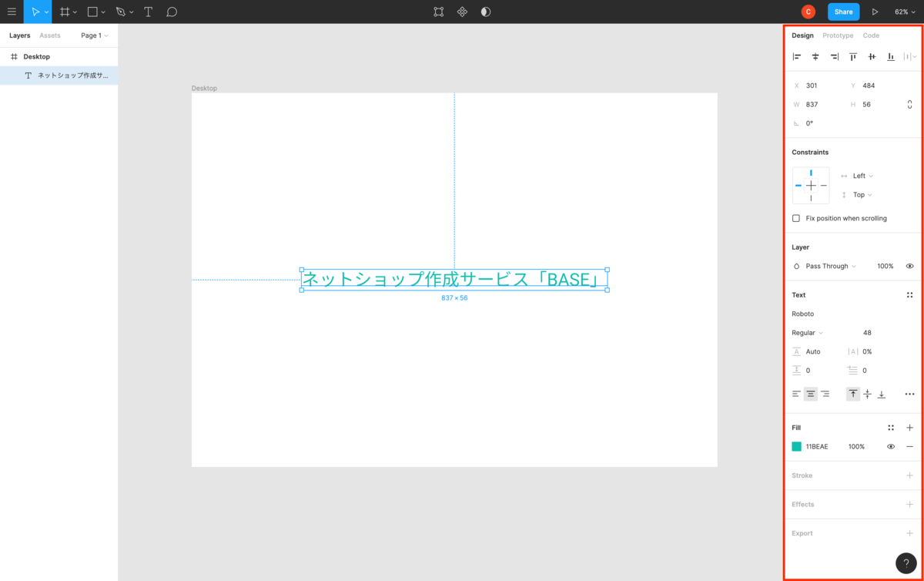The height and width of the screenshot is (581, 924).
Task: Switch to the Assets tab
Action: pyautogui.click(x=50, y=35)
